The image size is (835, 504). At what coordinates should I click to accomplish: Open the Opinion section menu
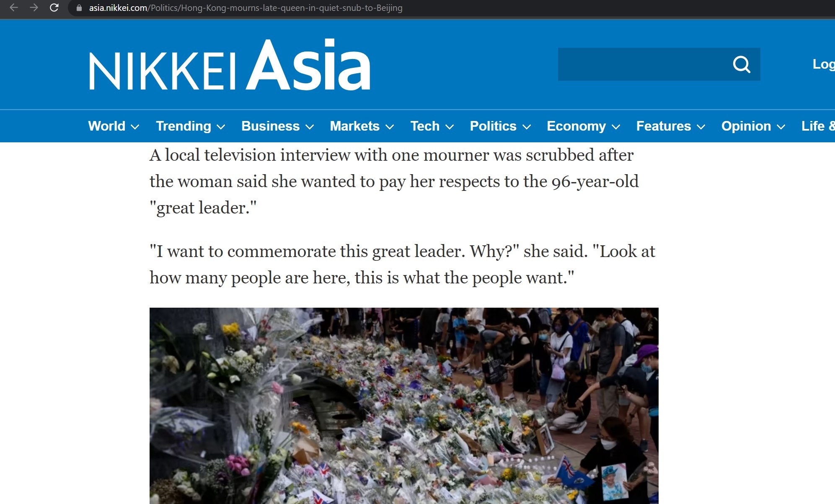click(753, 126)
